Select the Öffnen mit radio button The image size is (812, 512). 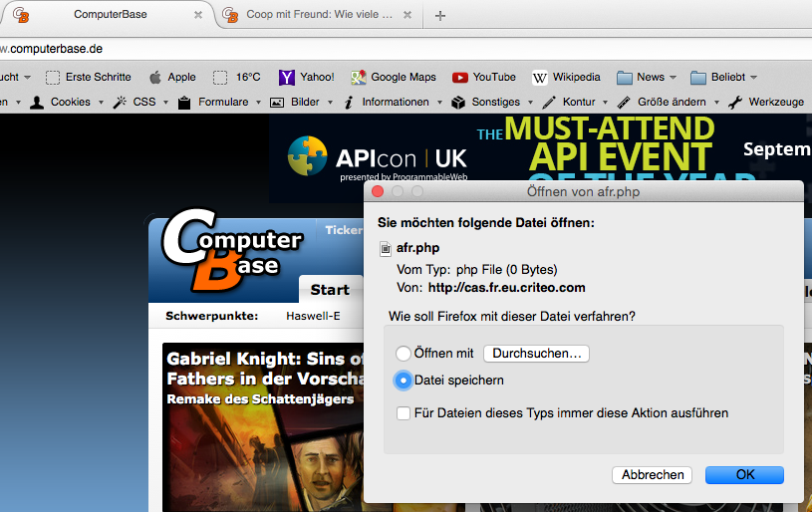point(403,354)
